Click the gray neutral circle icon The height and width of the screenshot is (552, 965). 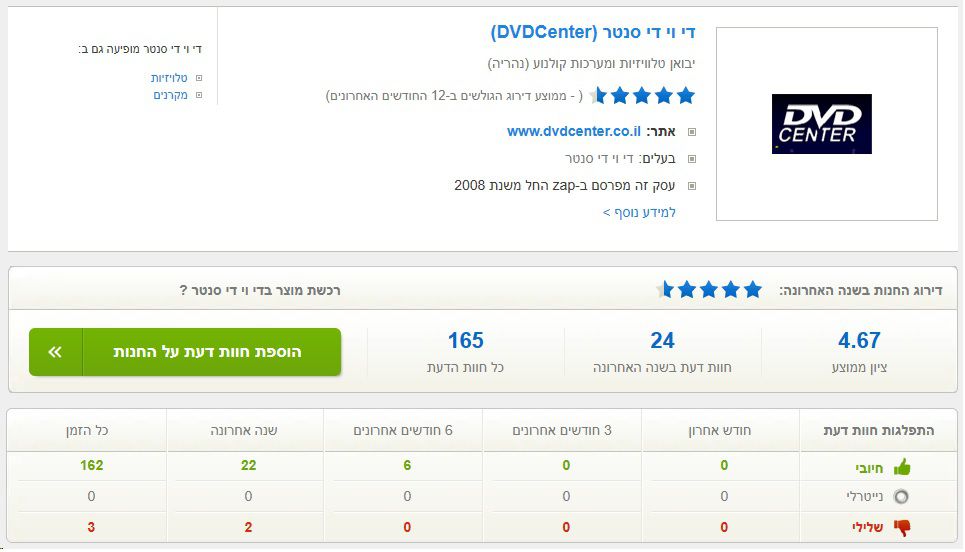coord(902,497)
